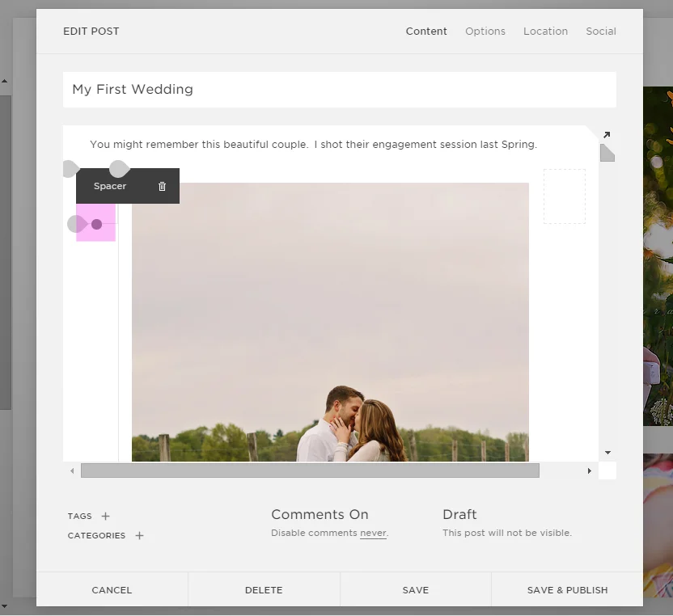
Task: Click the Spacer block label
Action: coord(110,186)
